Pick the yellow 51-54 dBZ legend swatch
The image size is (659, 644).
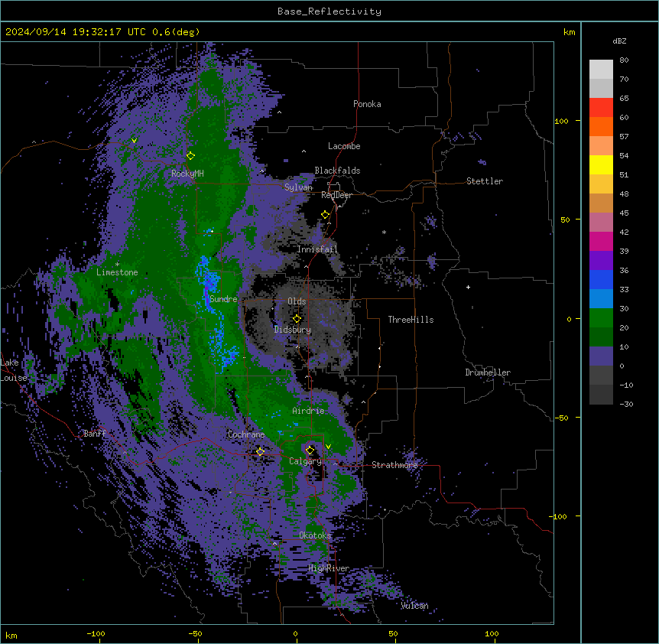[x=601, y=164]
